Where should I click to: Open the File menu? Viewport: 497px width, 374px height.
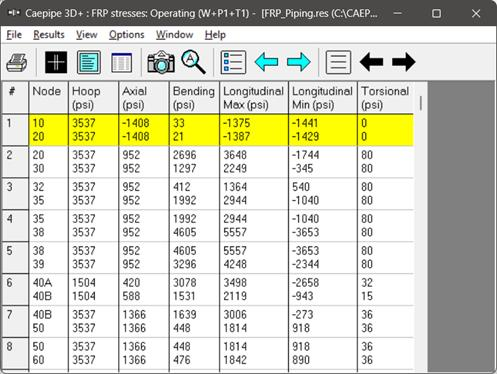pyautogui.click(x=14, y=35)
